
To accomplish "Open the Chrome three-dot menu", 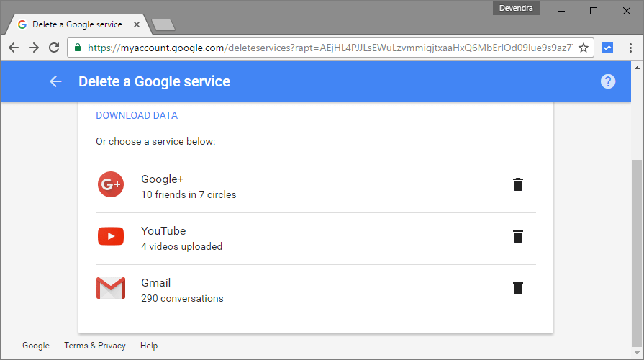I will pos(630,48).
